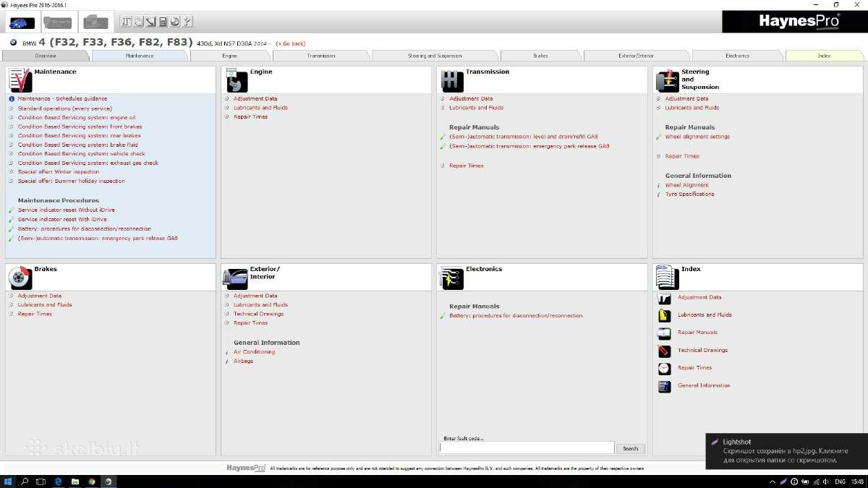The height and width of the screenshot is (488, 868).
Task: Switch to the Engine tab
Action: (230, 56)
